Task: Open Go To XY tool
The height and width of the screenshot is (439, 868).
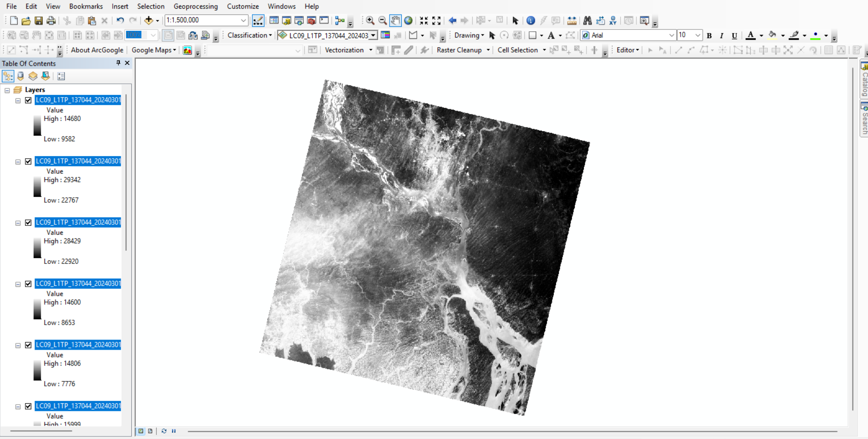Action: 613,20
